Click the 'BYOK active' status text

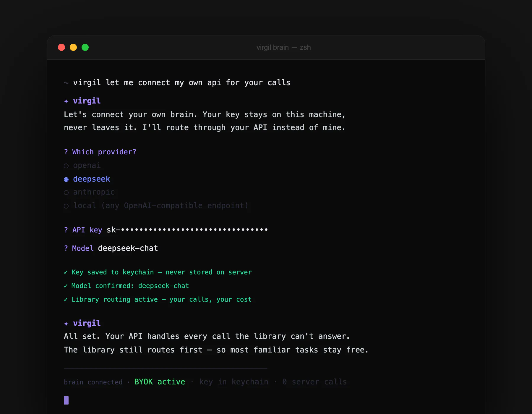coord(160,382)
